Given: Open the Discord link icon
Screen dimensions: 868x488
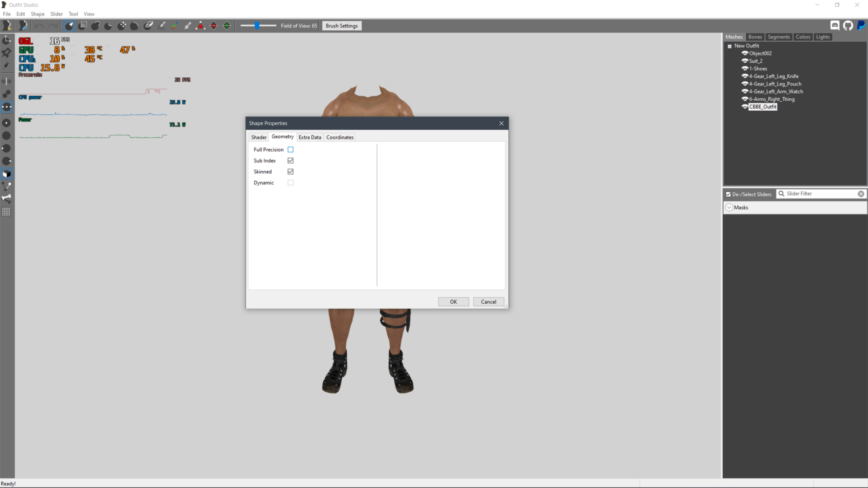Looking at the screenshot, I should pos(835,26).
